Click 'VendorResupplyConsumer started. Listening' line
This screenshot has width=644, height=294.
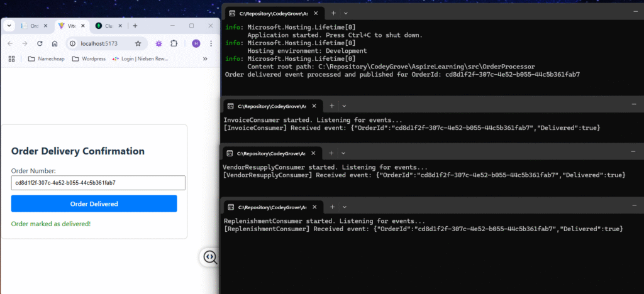(x=325, y=167)
